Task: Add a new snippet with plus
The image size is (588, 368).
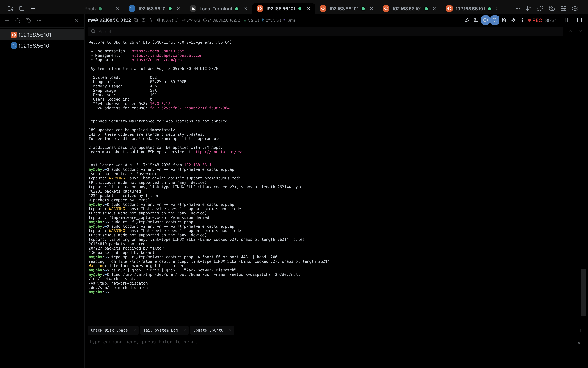Action: point(580,330)
